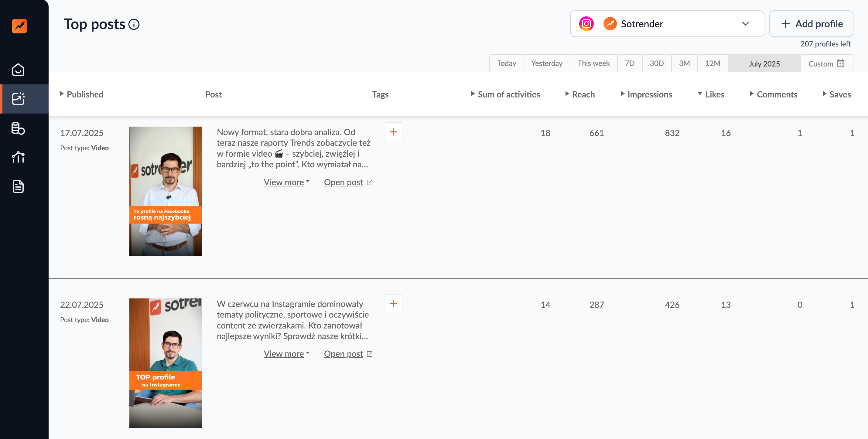This screenshot has height=439, width=868.
Task: Click the analytics chart icon in sidebar
Action: click(18, 157)
